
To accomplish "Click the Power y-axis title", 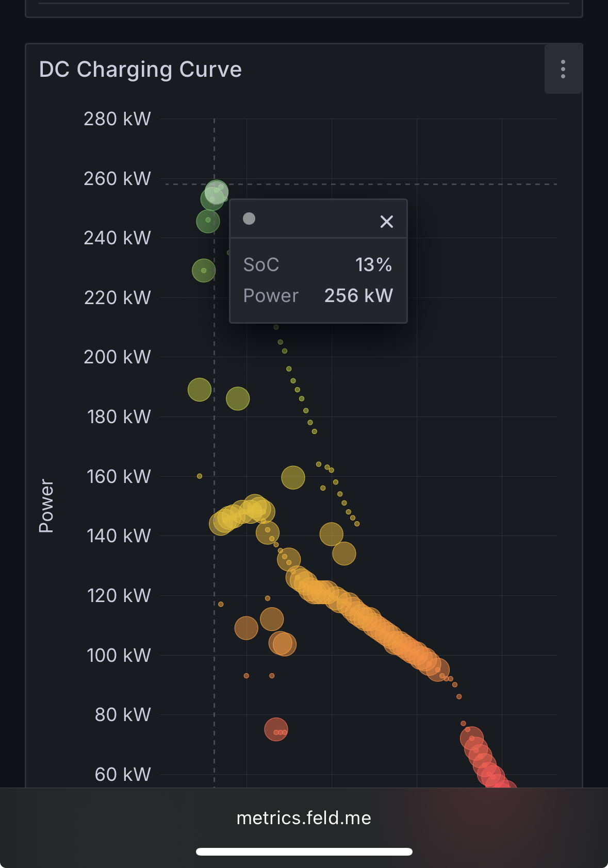I will point(46,506).
